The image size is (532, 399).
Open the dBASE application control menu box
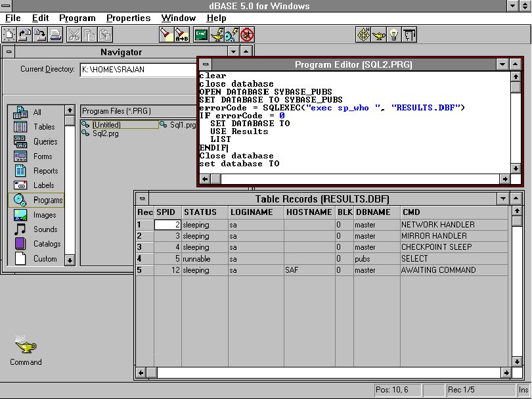click(5, 5)
